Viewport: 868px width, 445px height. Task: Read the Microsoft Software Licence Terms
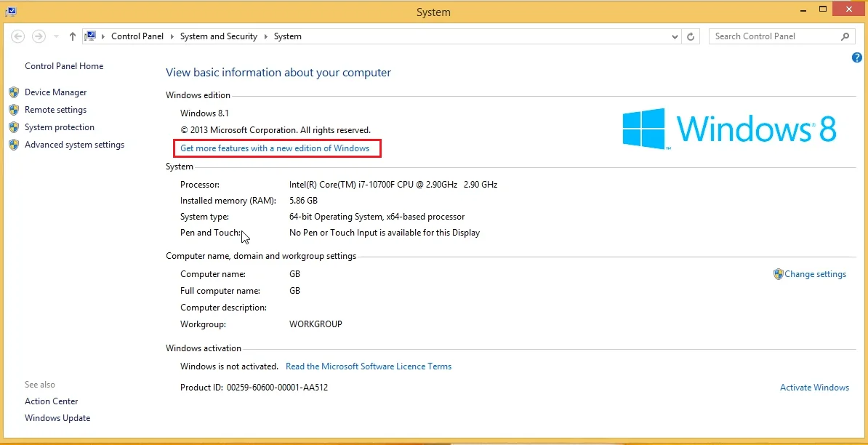click(369, 366)
